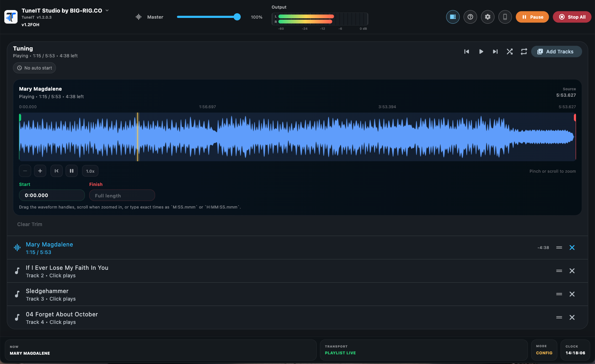The width and height of the screenshot is (595, 364).
Task: Toggle the panel layout view icon
Action: tap(453, 17)
